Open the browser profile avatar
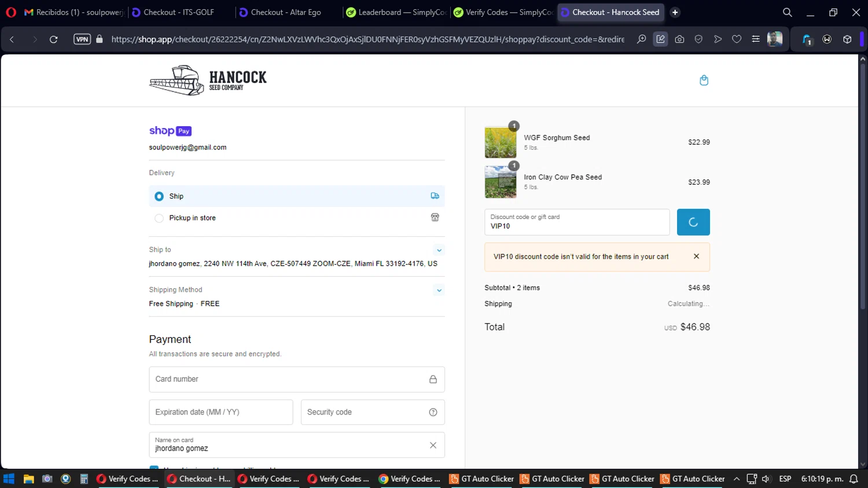 click(x=775, y=39)
